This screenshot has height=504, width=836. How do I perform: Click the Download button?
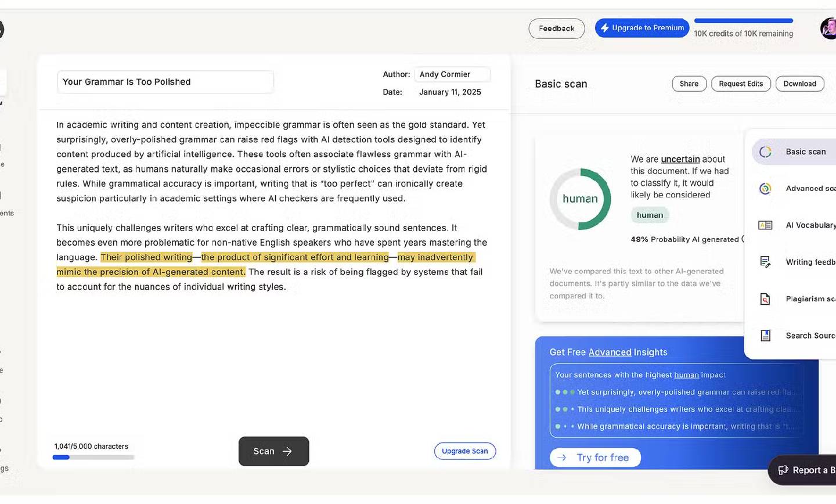pyautogui.click(x=799, y=84)
